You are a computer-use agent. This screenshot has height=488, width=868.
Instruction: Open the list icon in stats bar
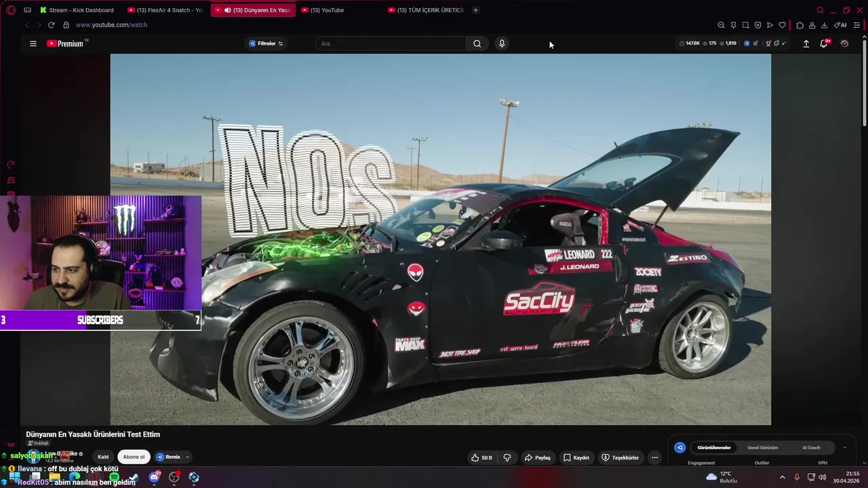click(755, 43)
